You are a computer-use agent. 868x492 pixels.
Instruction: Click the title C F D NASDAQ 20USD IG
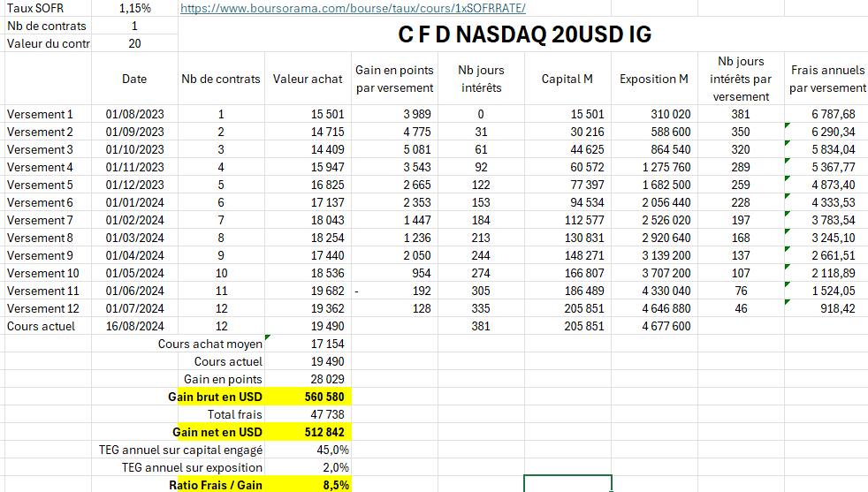pos(523,34)
